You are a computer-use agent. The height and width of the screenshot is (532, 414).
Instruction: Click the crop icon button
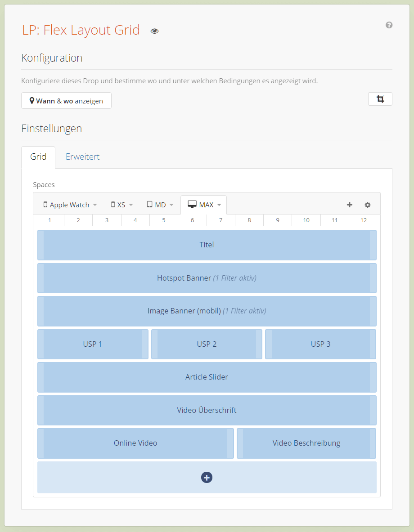[380, 99]
